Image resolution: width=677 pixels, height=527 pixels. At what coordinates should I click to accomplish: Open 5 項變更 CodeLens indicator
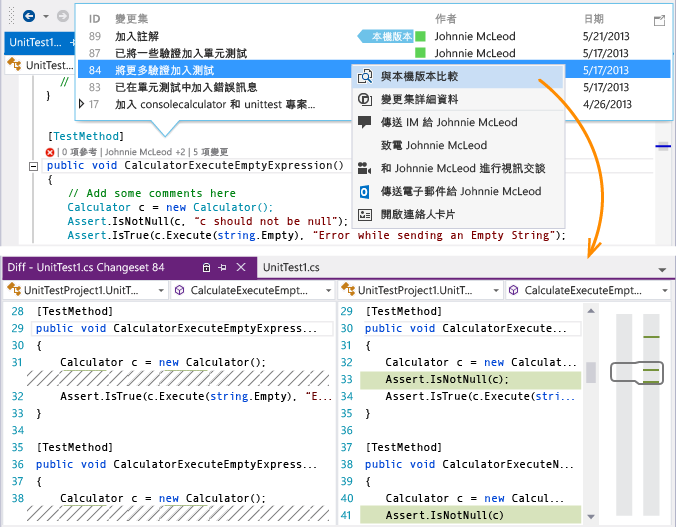(x=211, y=152)
